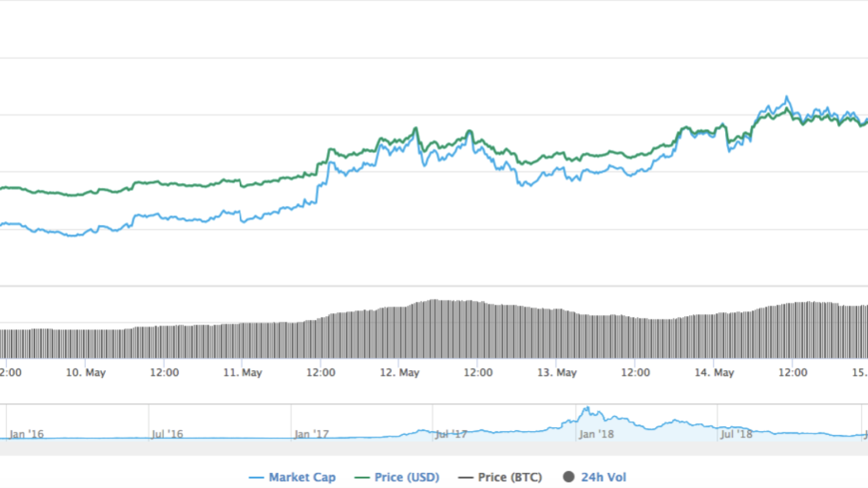The width and height of the screenshot is (868, 488).
Task: Select Jul '16 in the range navigator
Action: tap(167, 434)
